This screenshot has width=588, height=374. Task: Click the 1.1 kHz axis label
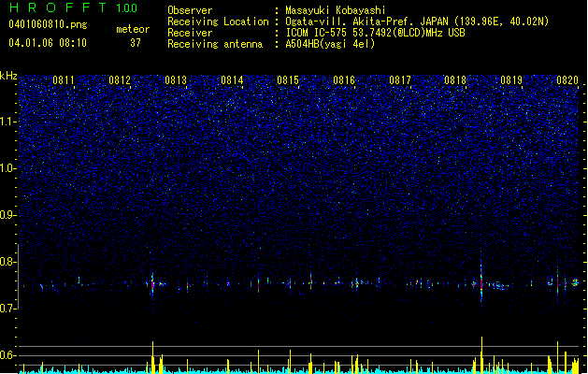[x=7, y=122]
